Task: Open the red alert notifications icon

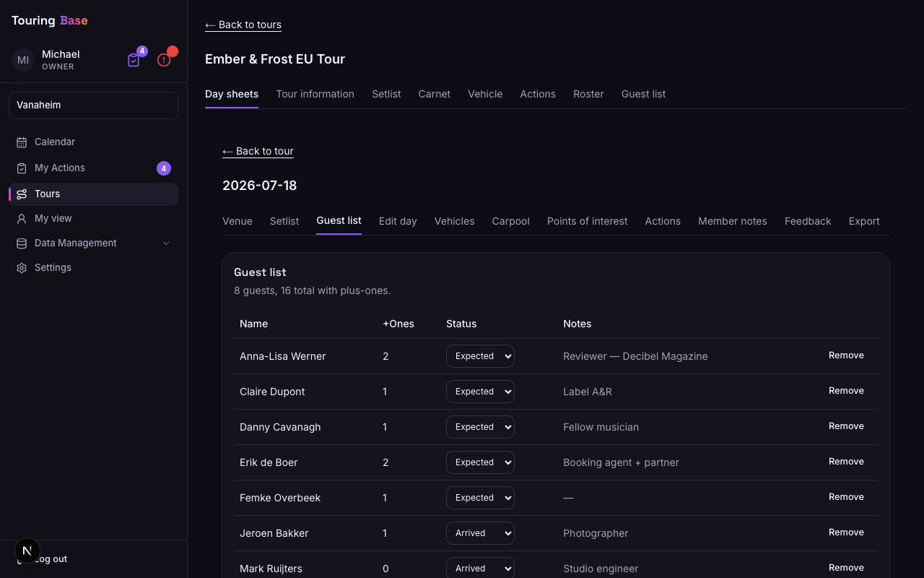Action: (164, 60)
